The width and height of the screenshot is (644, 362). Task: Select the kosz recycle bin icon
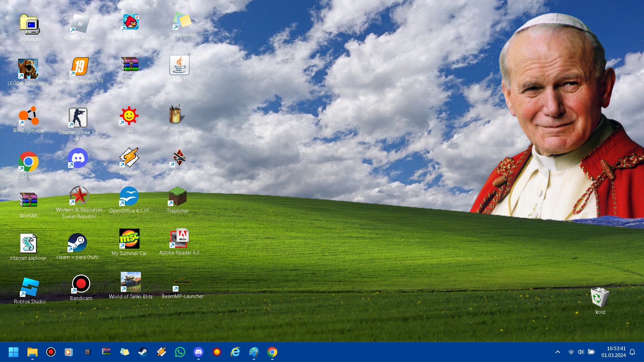coord(600,297)
